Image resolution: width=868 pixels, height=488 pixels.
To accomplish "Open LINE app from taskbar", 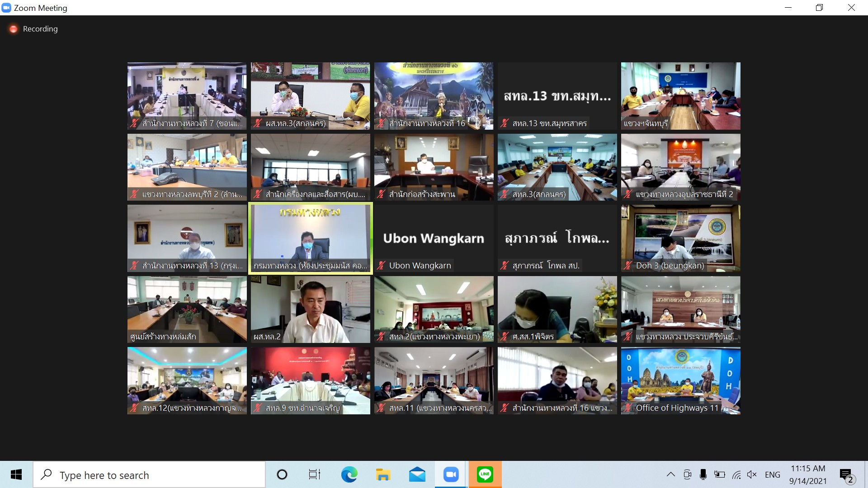I will click(x=485, y=474).
